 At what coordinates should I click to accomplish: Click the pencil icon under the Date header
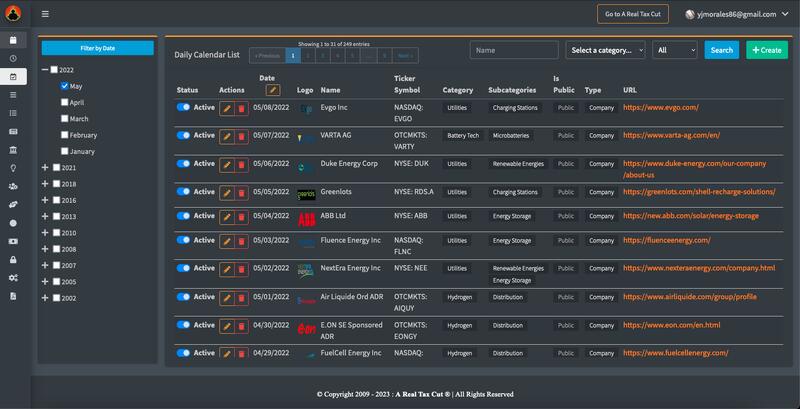coord(273,90)
